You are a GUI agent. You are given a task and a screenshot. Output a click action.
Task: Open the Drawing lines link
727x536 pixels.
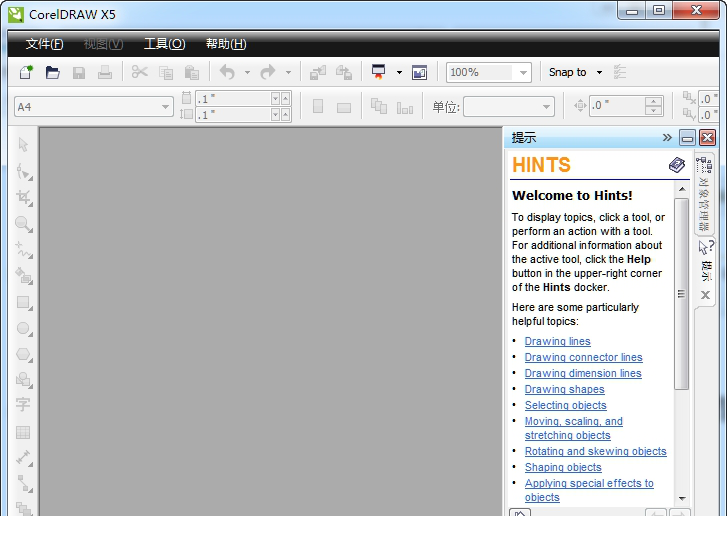pos(557,341)
